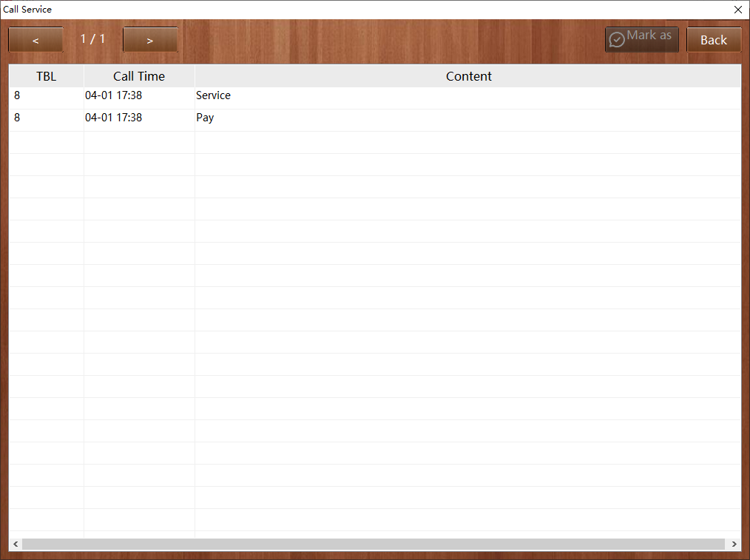Click the call time of Service request
The height and width of the screenshot is (560, 750).
click(113, 95)
